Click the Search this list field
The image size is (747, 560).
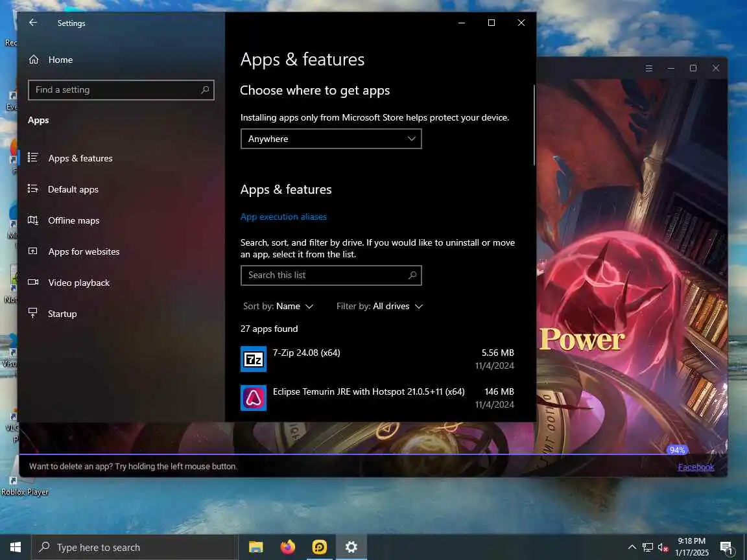[331, 275]
